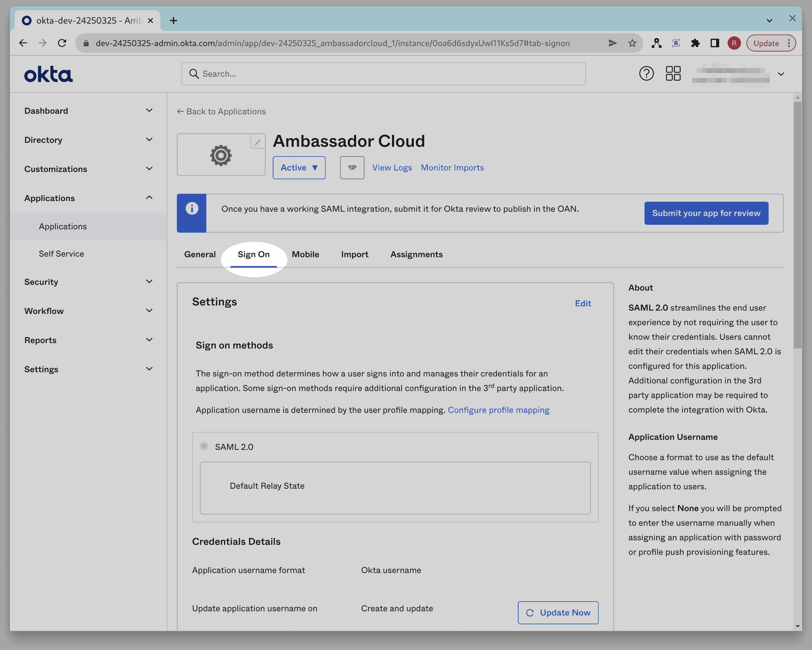Screen dimensions: 812x650
Task: Focus the Okta Search field
Action: (384, 74)
